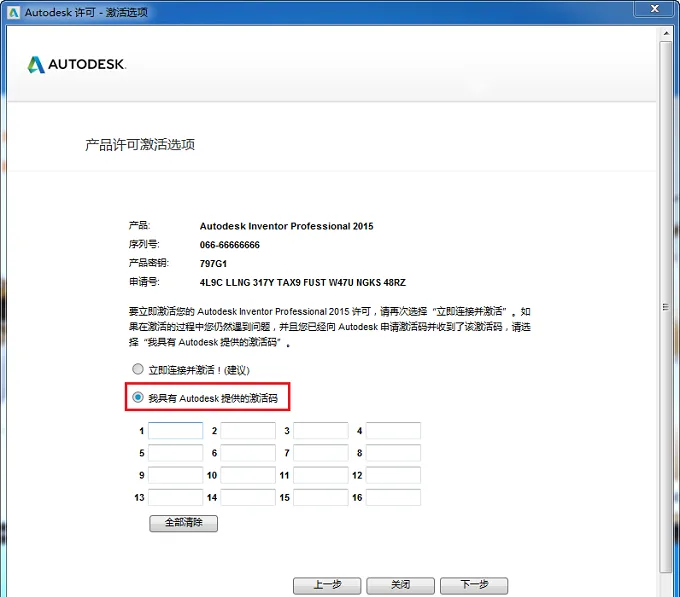Click the scrollbar up arrow
This screenshot has height=597, width=680.
tap(666, 33)
